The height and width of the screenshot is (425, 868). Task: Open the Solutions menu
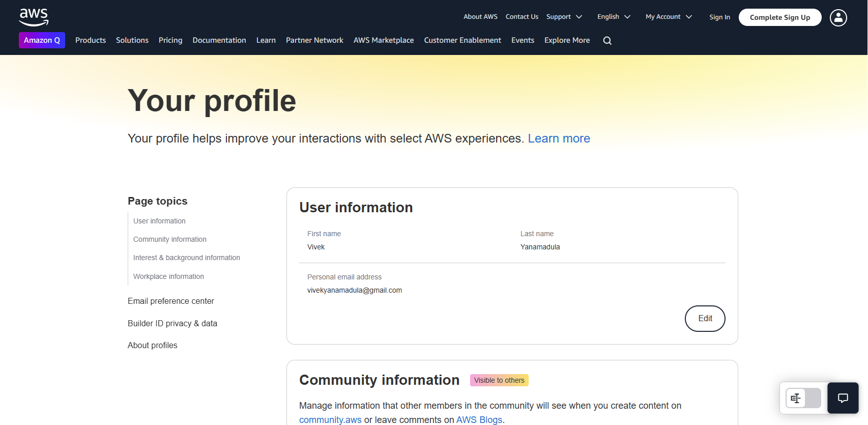[x=132, y=40]
